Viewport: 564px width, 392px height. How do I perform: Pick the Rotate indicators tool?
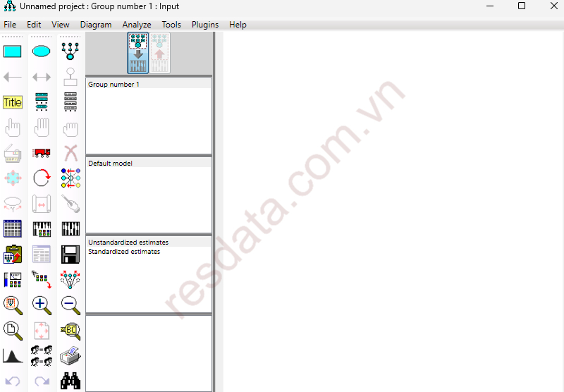point(42,178)
